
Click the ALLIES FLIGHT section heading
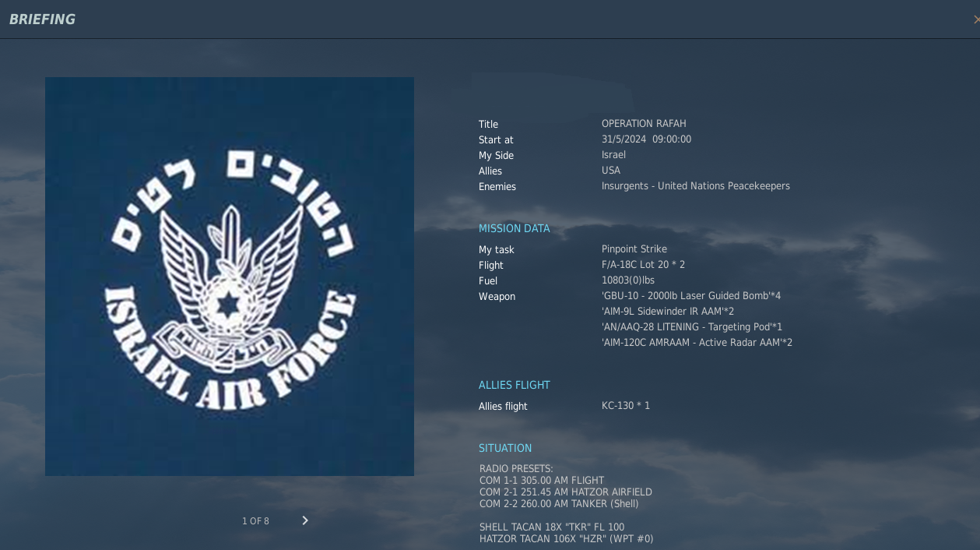point(514,385)
